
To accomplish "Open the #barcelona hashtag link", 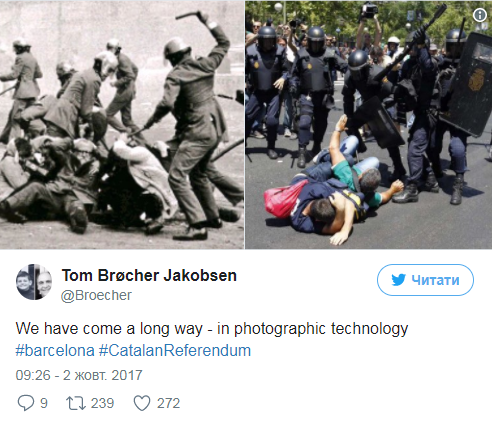I will click(x=55, y=351).
